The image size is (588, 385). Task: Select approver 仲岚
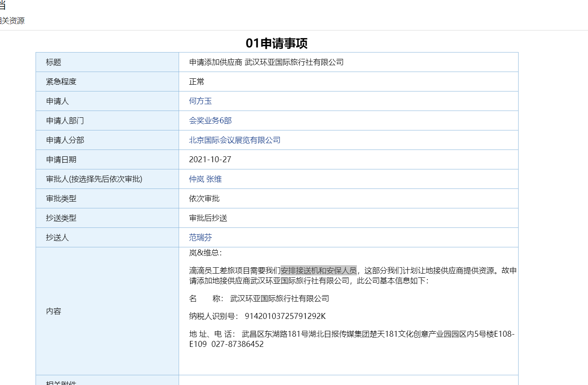click(x=196, y=179)
